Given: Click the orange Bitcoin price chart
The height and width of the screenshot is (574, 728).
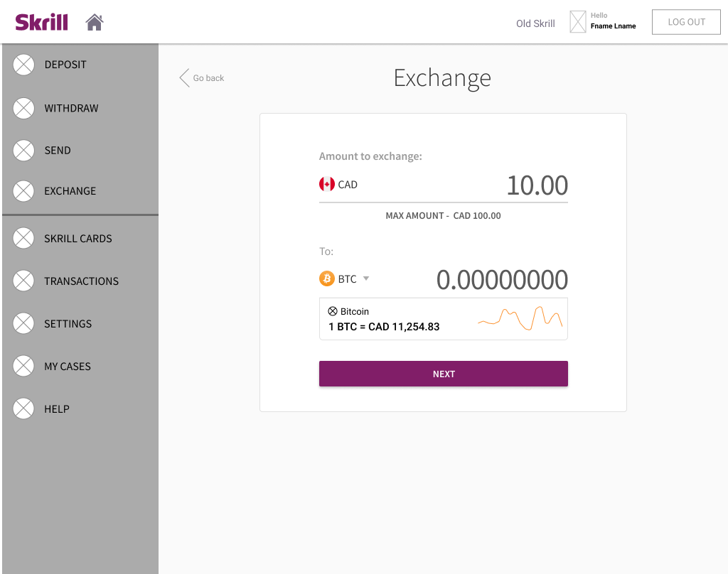Looking at the screenshot, I should pyautogui.click(x=520, y=318).
